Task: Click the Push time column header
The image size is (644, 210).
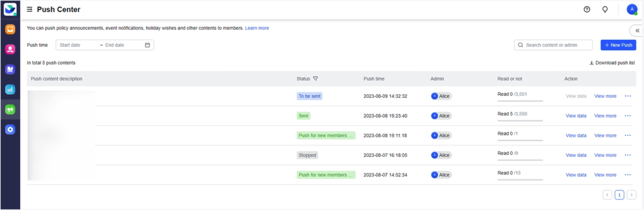Action: tap(374, 79)
